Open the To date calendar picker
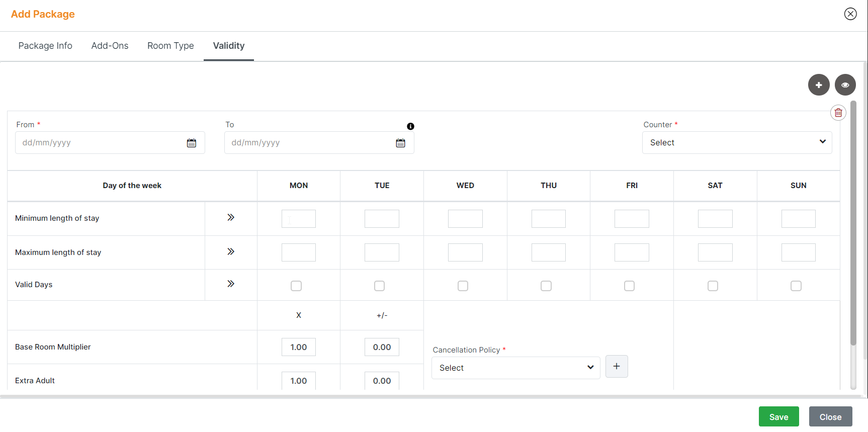Viewport: 868px width, 432px height. pyautogui.click(x=400, y=143)
